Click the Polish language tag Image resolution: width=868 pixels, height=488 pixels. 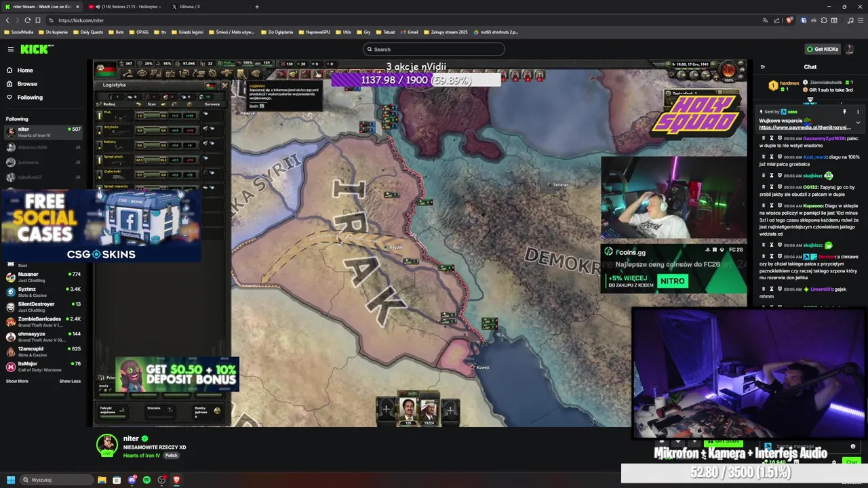pos(171,455)
